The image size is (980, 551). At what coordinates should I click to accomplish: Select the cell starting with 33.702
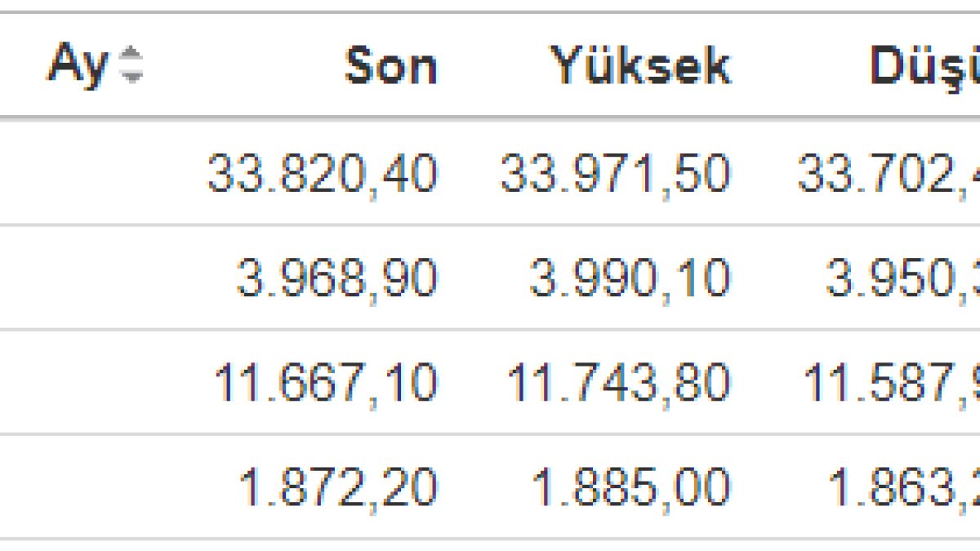(889, 173)
